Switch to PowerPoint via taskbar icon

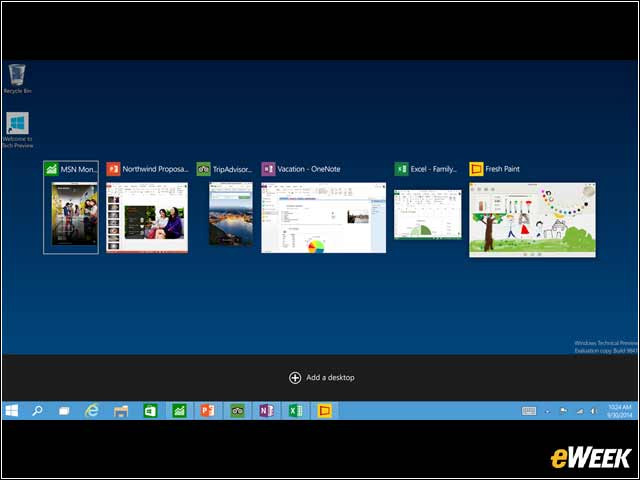pyautogui.click(x=207, y=411)
